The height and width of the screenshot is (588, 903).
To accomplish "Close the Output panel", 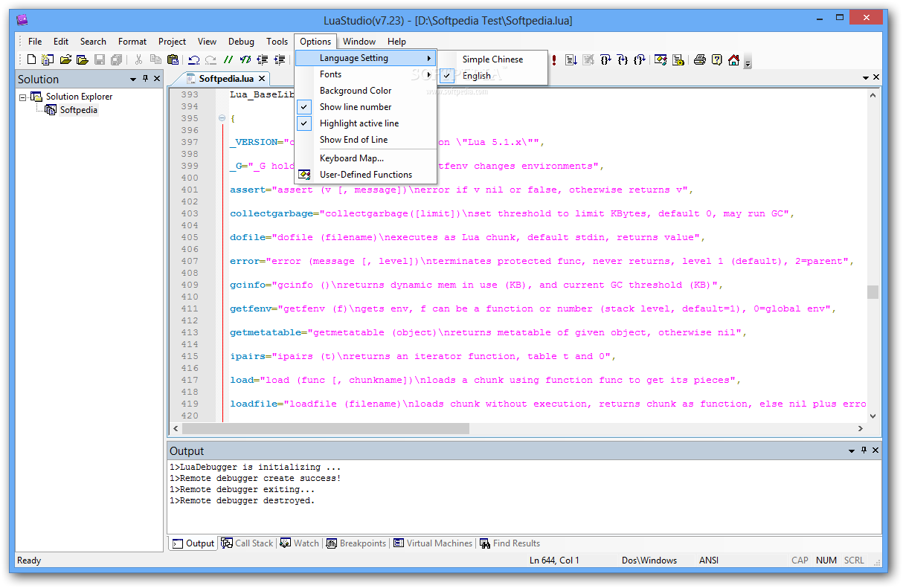I will (x=875, y=450).
